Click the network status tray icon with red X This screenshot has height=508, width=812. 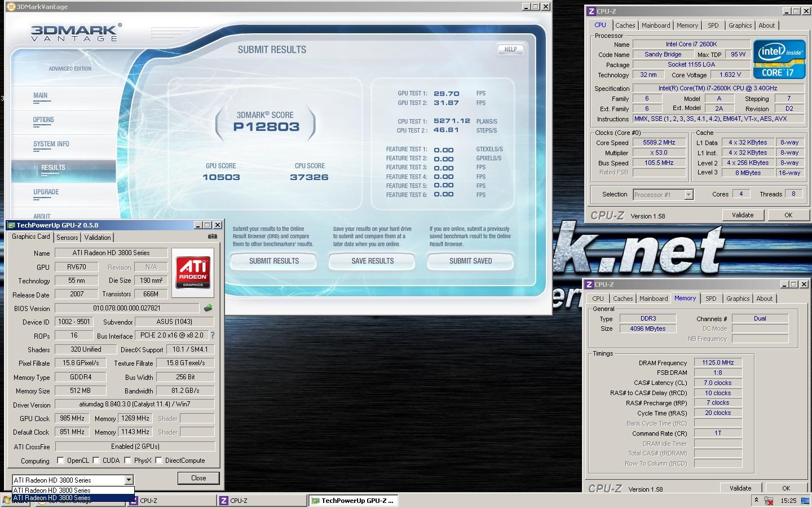(x=769, y=501)
